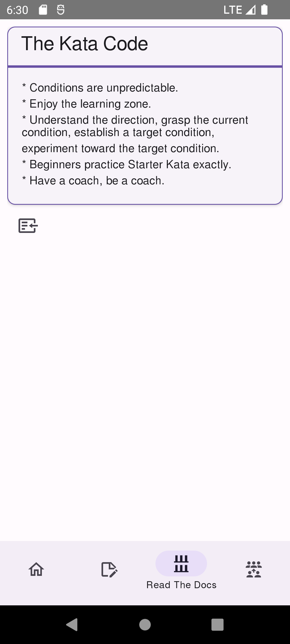Tap the Read The Docs fence icon

tap(181, 563)
